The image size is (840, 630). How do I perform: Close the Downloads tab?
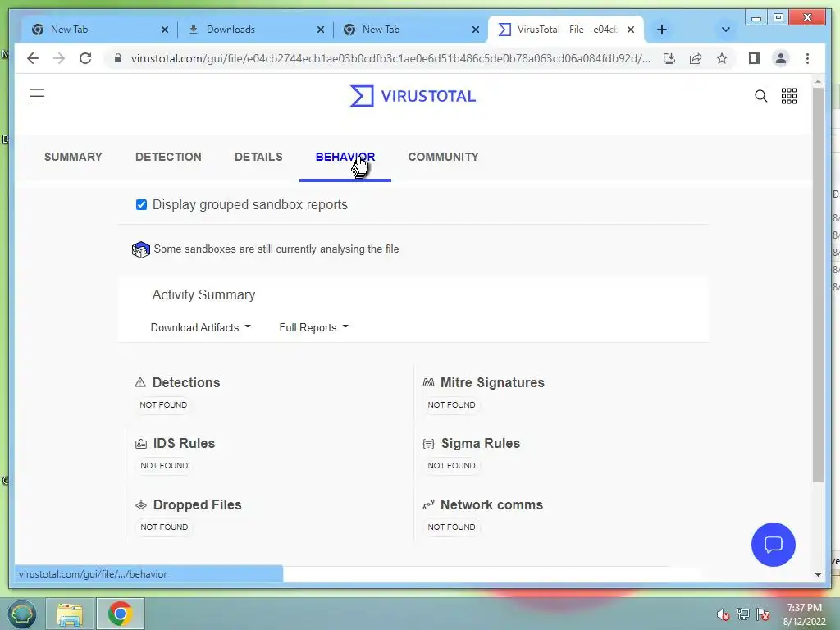pyautogui.click(x=321, y=30)
